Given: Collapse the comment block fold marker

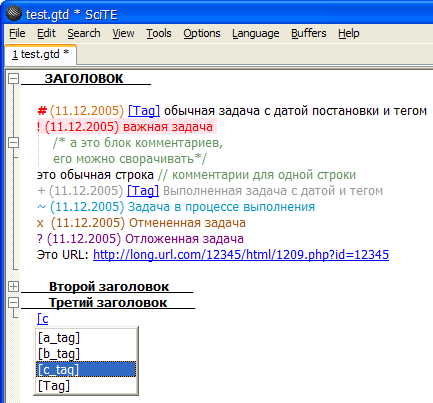Looking at the screenshot, I should pyautogui.click(x=13, y=143).
